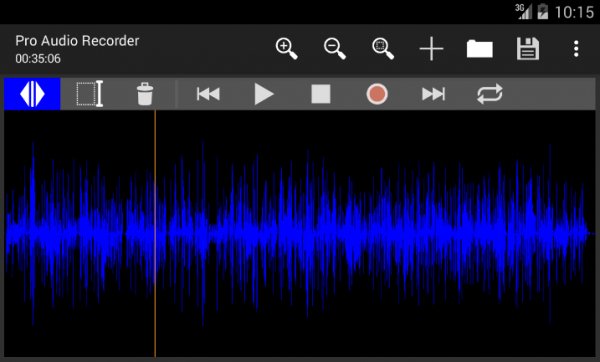Save recording with floppy disk icon
600x362 pixels.
528,49
